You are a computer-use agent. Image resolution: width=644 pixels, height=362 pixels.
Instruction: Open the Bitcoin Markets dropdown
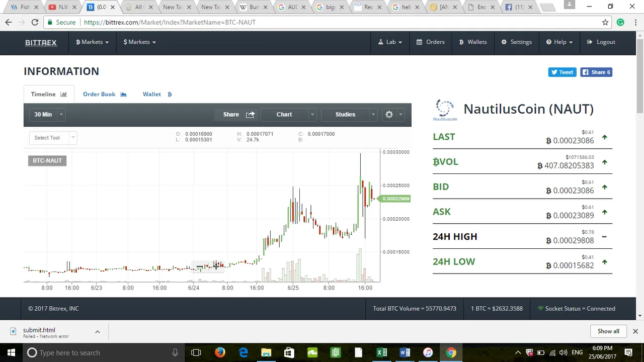pos(92,42)
